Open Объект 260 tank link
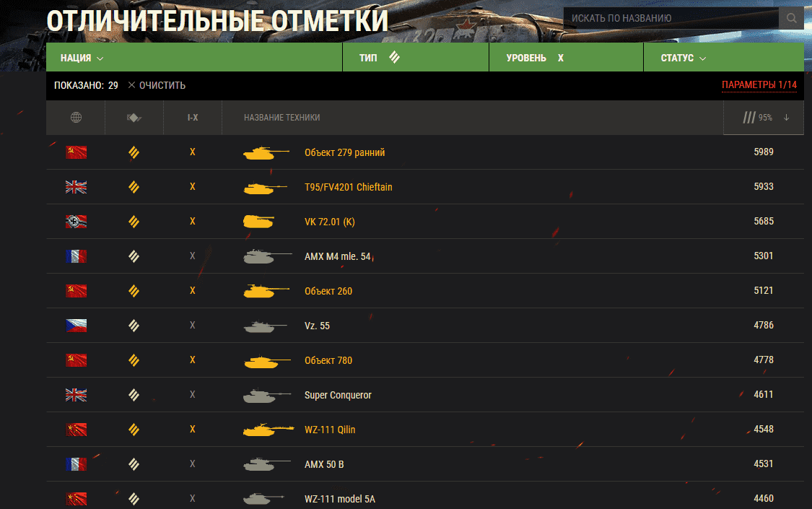812x509 pixels. click(x=328, y=292)
